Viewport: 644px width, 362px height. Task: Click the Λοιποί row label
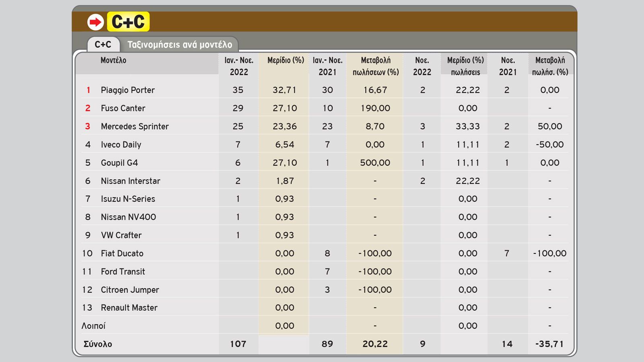pos(93,326)
